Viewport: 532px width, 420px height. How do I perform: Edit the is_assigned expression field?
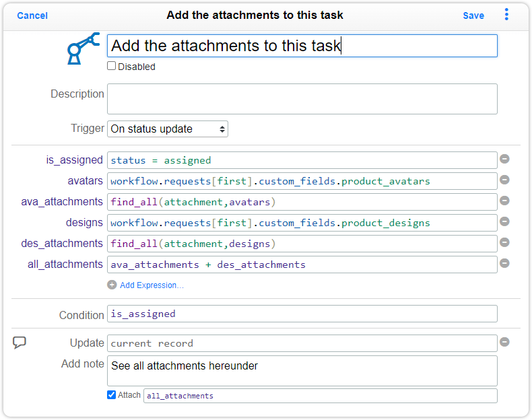302,160
